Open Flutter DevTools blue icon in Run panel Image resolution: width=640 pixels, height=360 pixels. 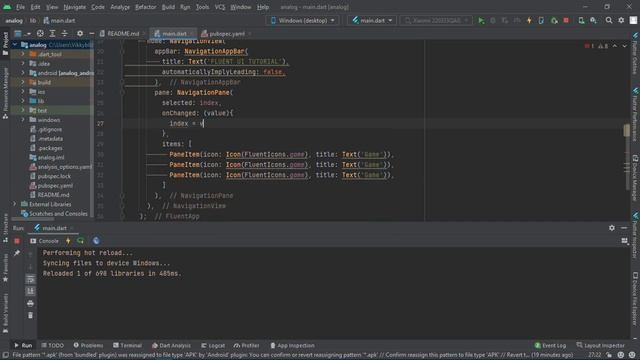(96, 241)
